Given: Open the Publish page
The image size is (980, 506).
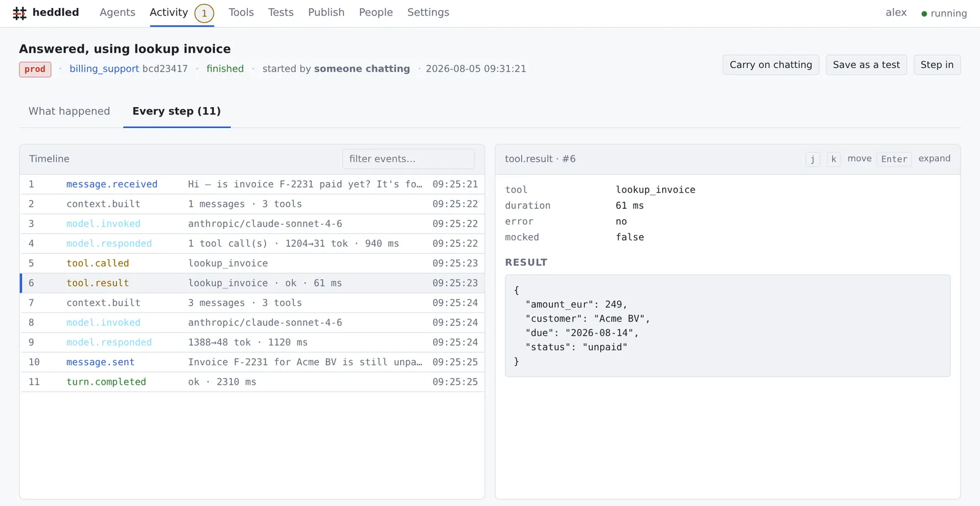Looking at the screenshot, I should 326,12.
